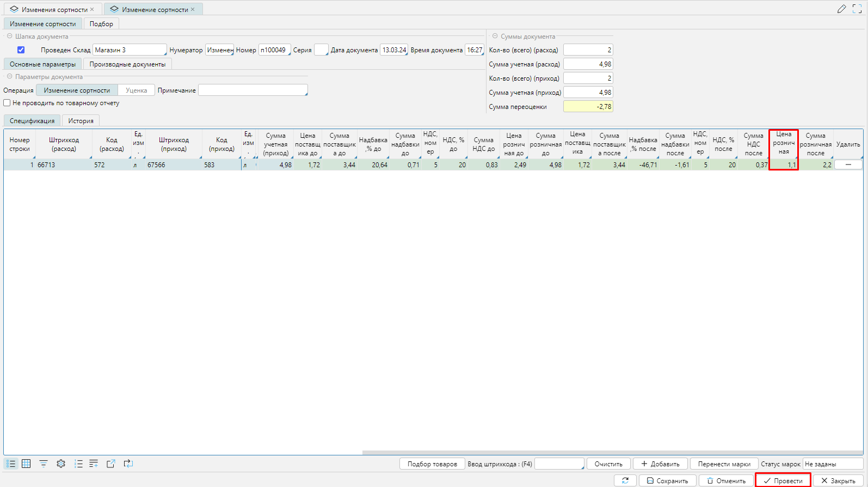The height and width of the screenshot is (487, 868).
Task: Click the numbered list icon
Action: point(78,464)
